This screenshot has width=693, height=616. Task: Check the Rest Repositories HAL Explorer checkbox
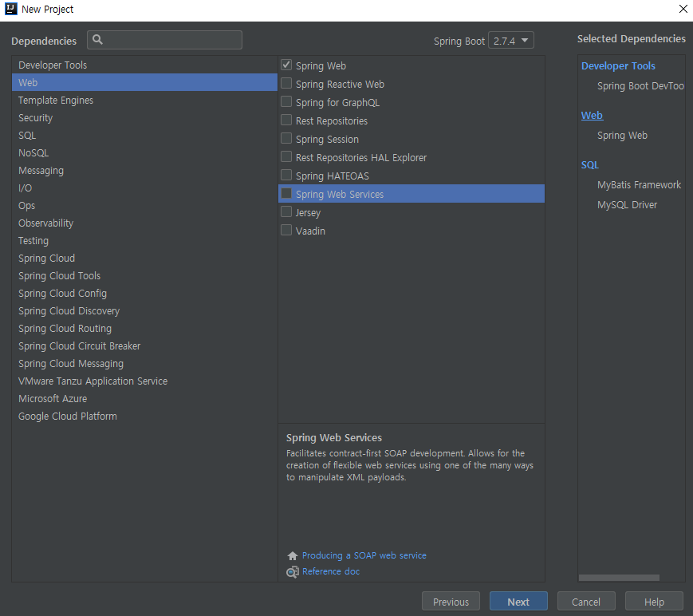coord(286,157)
